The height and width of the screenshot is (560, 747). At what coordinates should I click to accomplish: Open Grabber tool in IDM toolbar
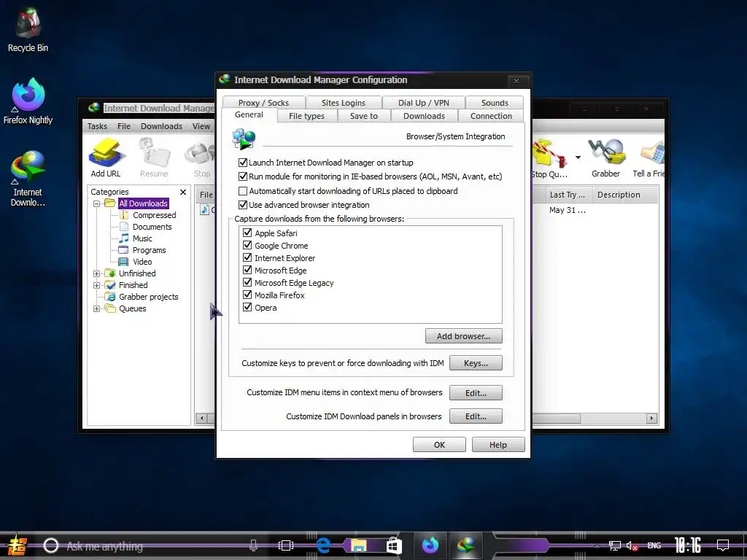[x=605, y=157]
